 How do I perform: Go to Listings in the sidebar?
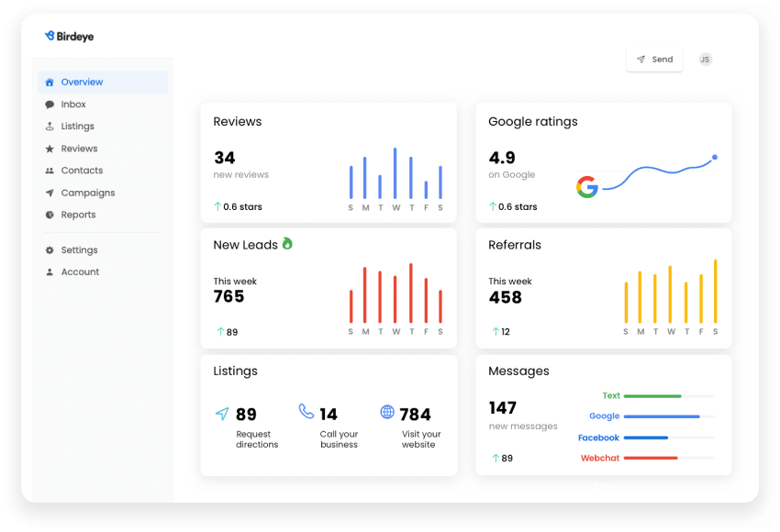[103, 127]
